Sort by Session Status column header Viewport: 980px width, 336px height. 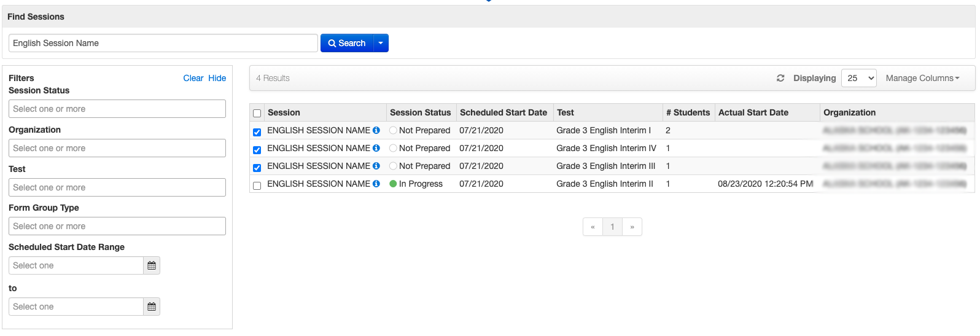tap(420, 112)
